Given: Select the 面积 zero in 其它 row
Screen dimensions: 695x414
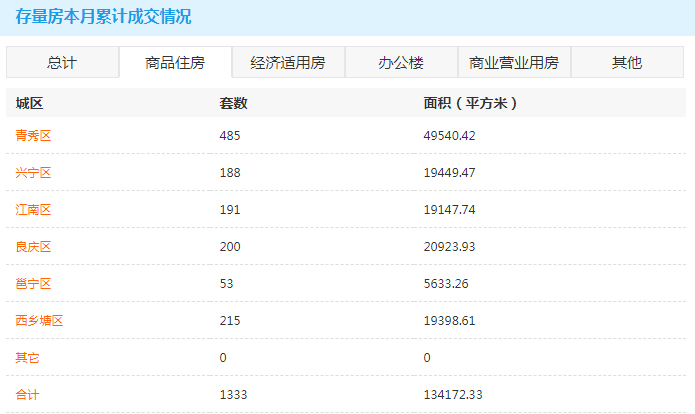Looking at the screenshot, I should 427,358.
